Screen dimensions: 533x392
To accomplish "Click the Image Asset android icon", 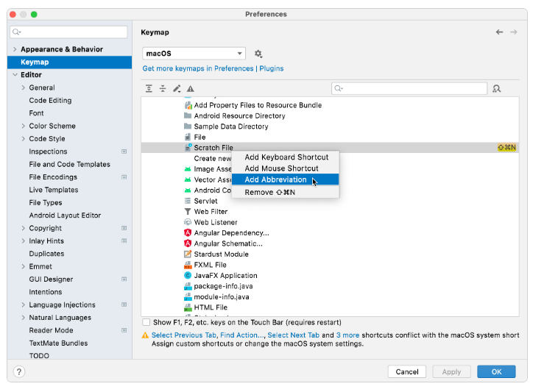I will (188, 169).
